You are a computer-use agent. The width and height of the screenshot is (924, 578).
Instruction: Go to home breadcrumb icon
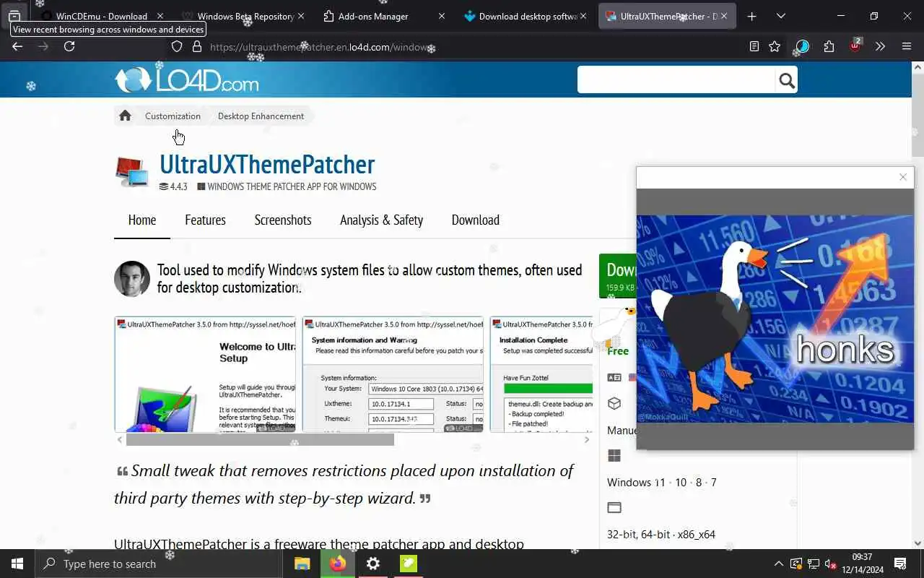pos(125,116)
